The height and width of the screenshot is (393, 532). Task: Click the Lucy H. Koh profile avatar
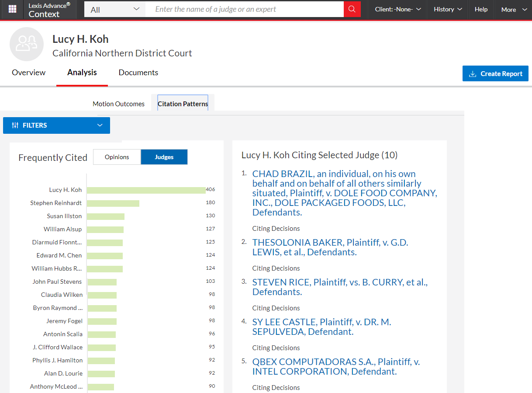[x=27, y=44]
